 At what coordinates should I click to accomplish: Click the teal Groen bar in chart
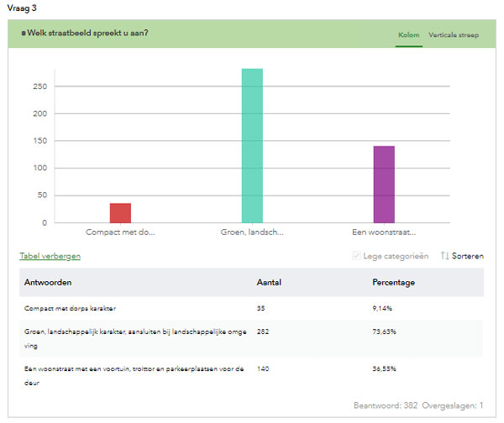[x=252, y=145]
